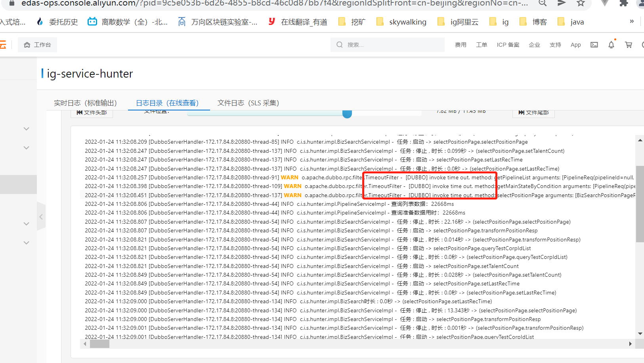644x363 pixels.
Task: Open the 支持 menu
Action: (555, 45)
